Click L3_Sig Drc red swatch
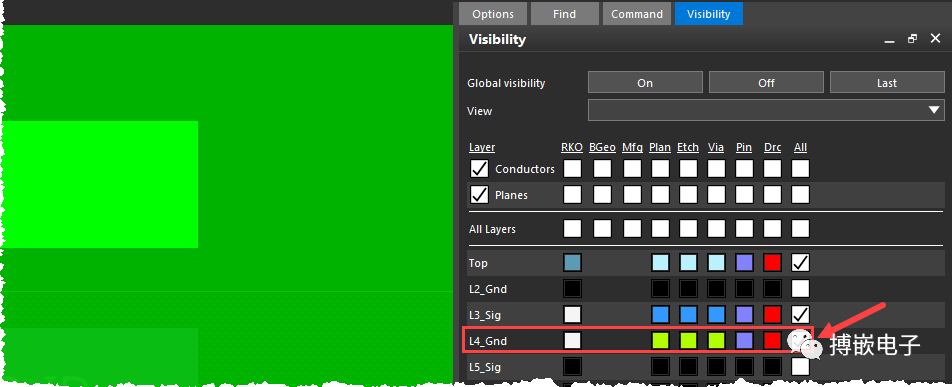This screenshot has height=387, width=952. [x=772, y=314]
